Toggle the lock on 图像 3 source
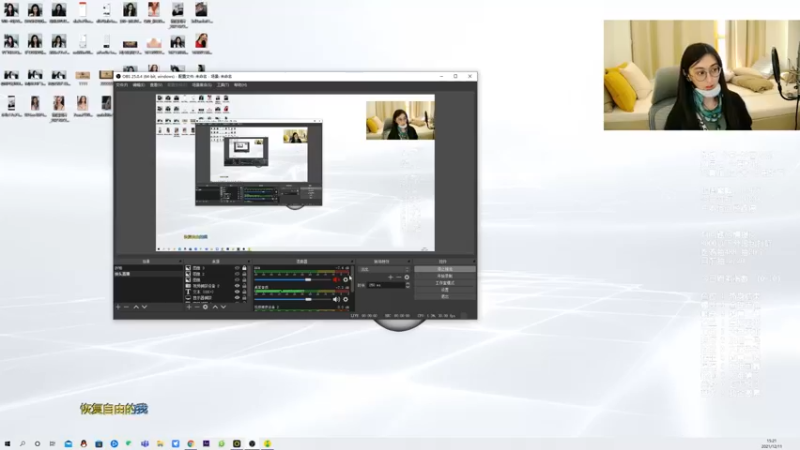 coord(244,268)
